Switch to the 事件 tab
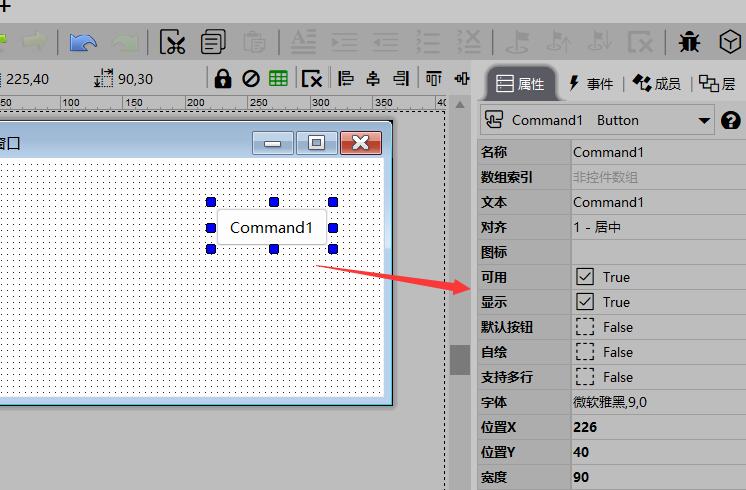The height and width of the screenshot is (490, 746). pos(590,84)
